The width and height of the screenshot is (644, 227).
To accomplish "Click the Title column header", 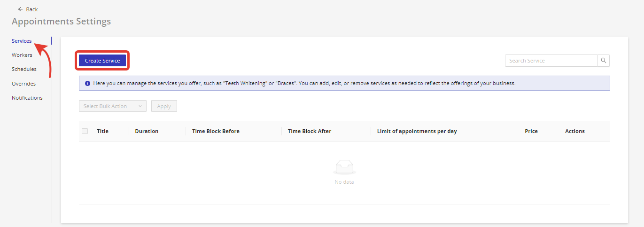I will click(x=102, y=131).
